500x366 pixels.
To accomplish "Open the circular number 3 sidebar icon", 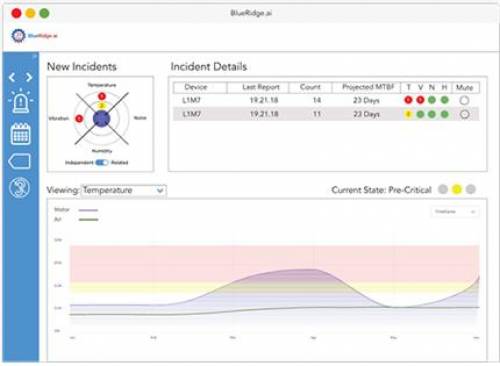I will [x=20, y=188].
